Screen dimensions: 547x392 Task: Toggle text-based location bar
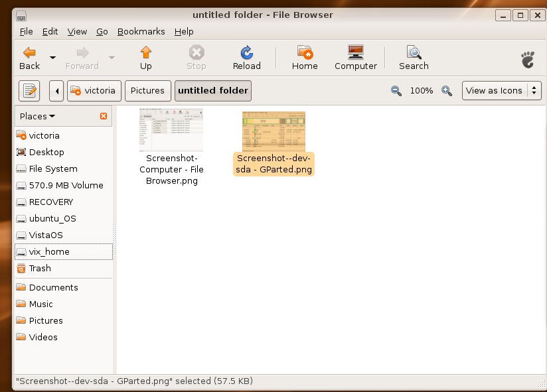[x=29, y=91]
